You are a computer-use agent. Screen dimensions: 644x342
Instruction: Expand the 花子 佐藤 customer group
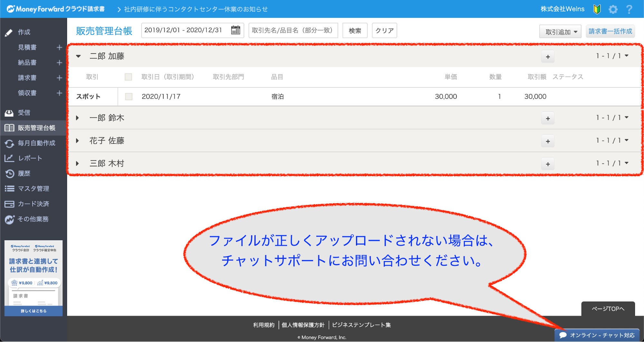click(78, 141)
